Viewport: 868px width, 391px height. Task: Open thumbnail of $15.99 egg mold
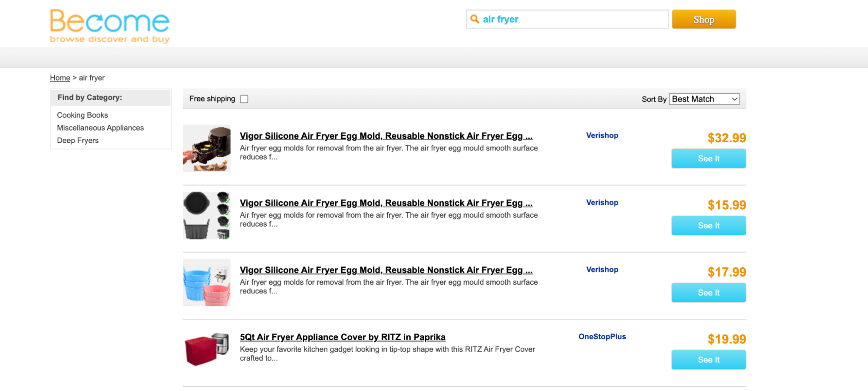207,215
